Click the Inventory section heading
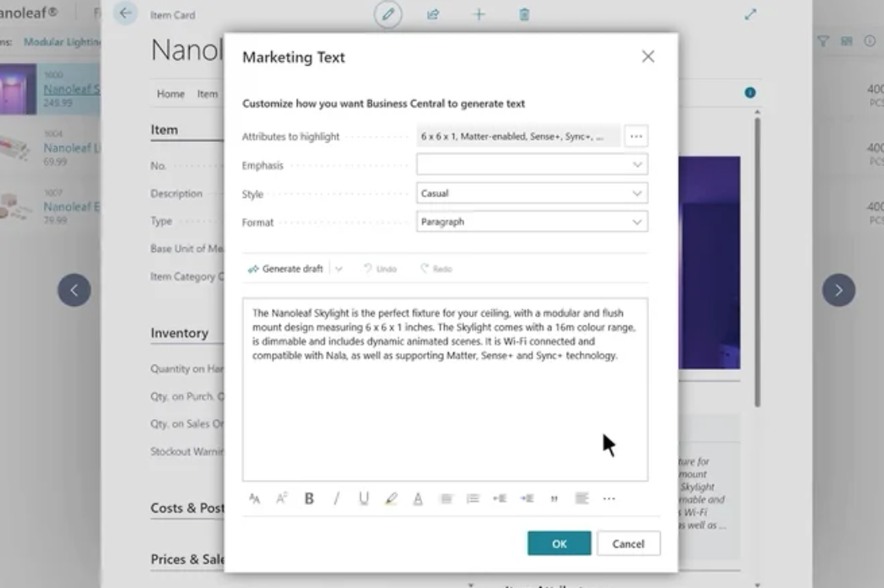 point(180,333)
